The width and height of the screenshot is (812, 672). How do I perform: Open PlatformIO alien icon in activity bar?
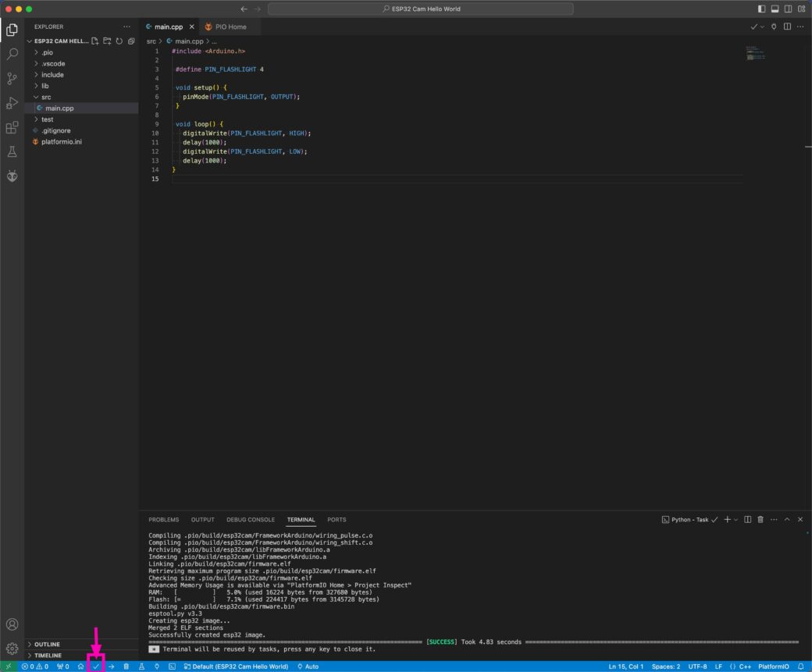[12, 176]
